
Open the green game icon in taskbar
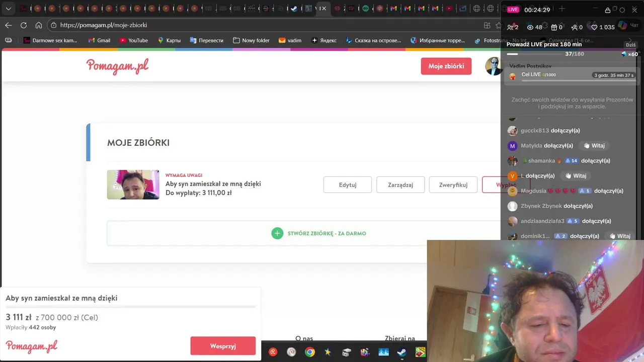tap(421, 352)
